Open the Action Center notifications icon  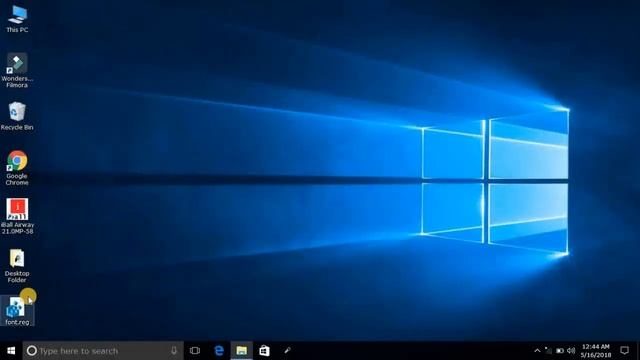624,351
